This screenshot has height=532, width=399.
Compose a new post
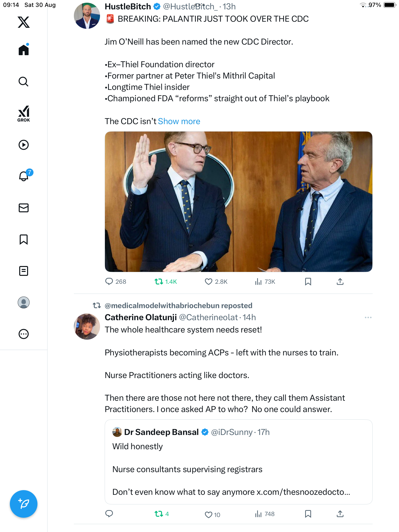coord(24,504)
